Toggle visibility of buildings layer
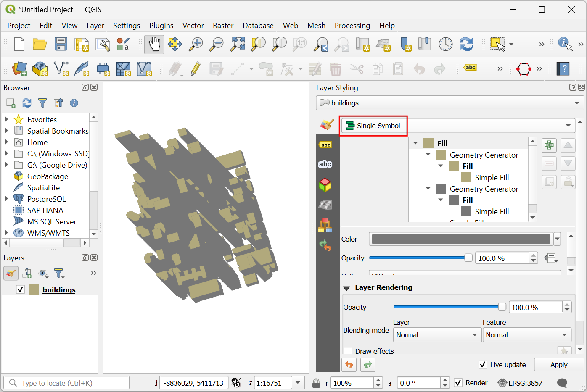Image resolution: width=587 pixels, height=392 pixels. click(x=20, y=289)
